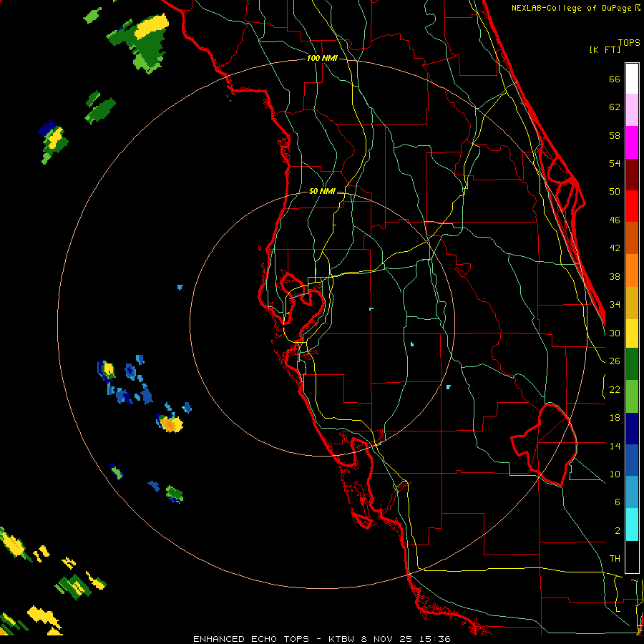Screen dimensions: 644x644
Task: Click the 'TOPS' legend heading
Action: pyautogui.click(x=629, y=43)
